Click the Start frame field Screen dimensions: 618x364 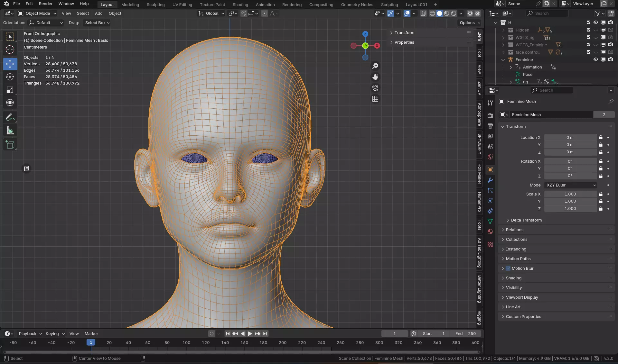click(x=434, y=334)
